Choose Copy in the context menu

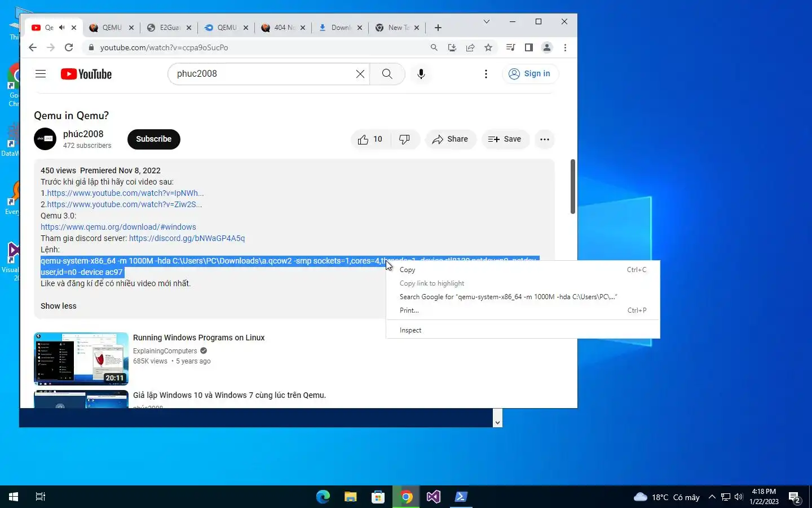523,270
